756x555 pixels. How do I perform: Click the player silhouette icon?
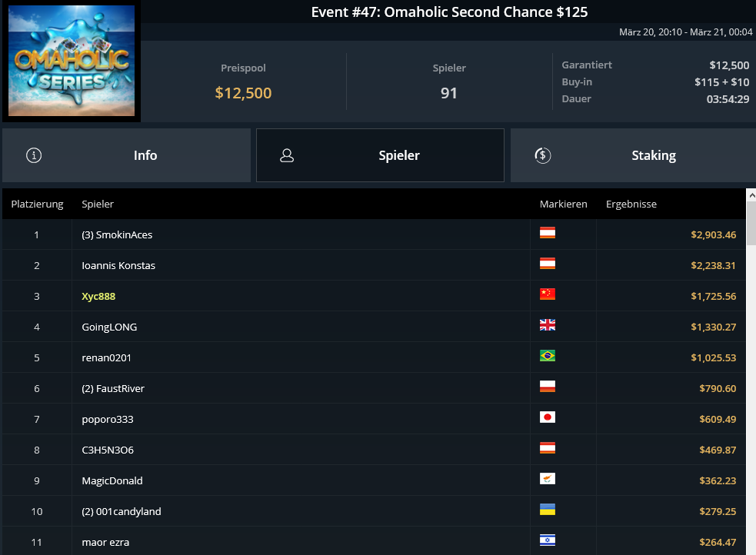click(287, 155)
